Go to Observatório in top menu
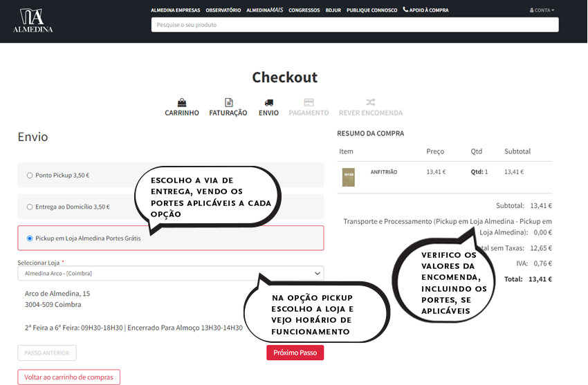 tap(223, 10)
